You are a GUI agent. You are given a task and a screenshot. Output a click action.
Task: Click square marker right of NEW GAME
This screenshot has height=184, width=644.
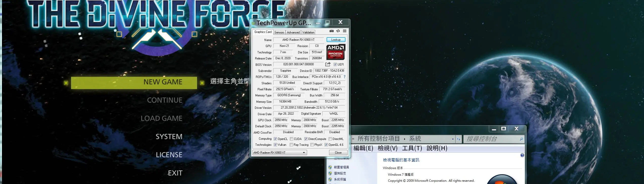202,83
